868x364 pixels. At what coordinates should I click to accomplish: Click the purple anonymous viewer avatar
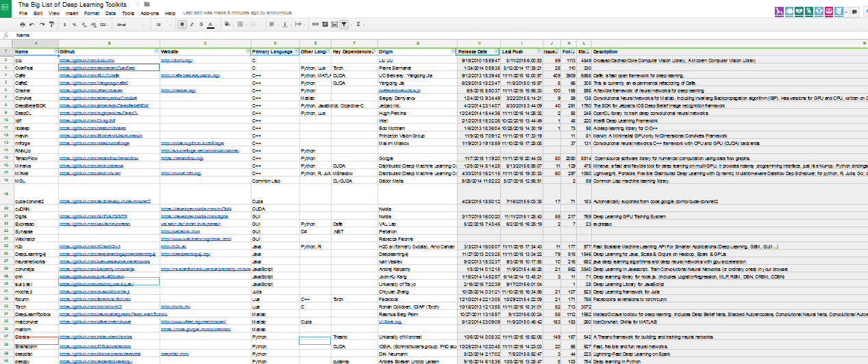point(779,12)
